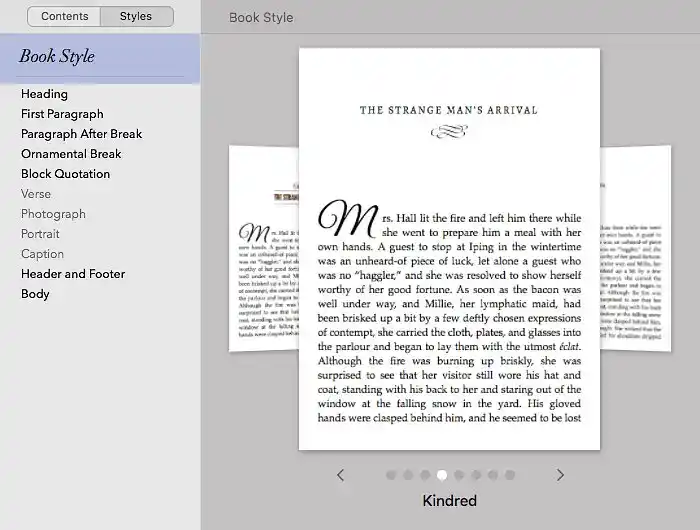Switch to the Contents tab

tap(64, 17)
